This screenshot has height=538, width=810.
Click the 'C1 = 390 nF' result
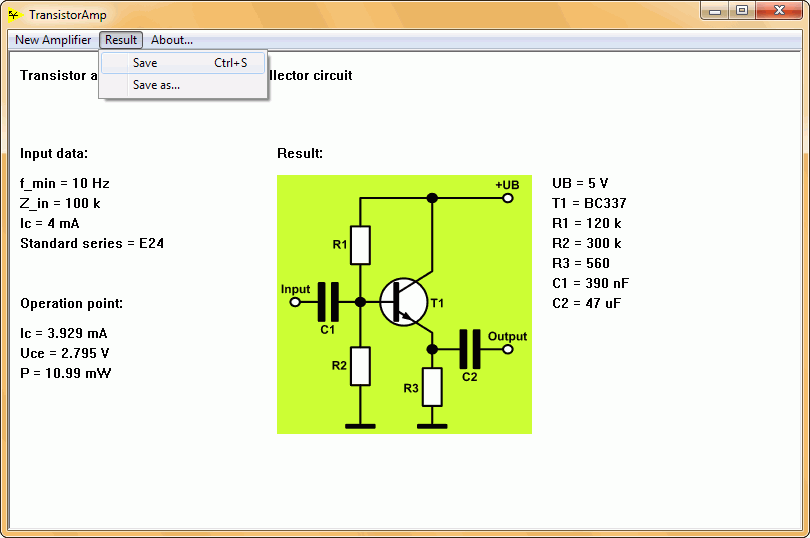(x=590, y=283)
